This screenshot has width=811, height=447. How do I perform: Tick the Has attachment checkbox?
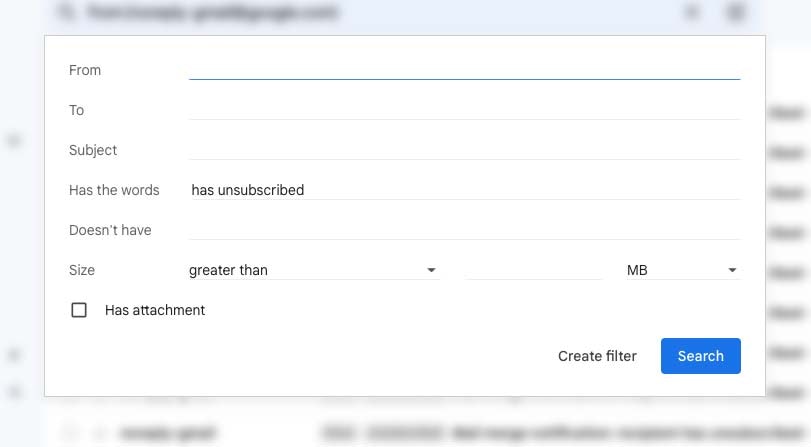coord(79,310)
